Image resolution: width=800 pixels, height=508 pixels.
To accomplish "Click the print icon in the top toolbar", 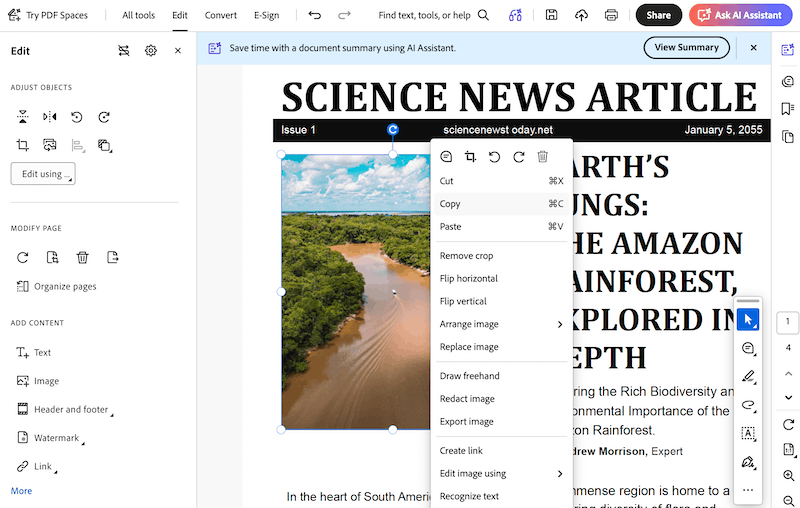I will point(611,15).
